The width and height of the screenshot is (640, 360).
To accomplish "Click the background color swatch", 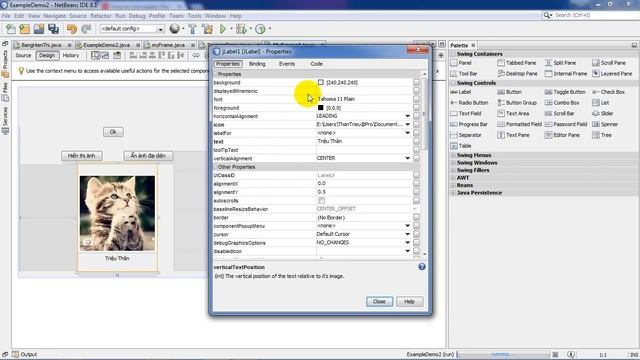I will (321, 82).
